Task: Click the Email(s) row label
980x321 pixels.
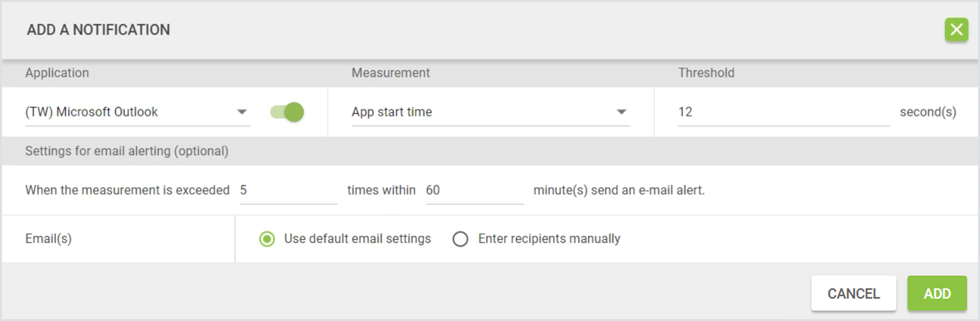Action: (48, 239)
